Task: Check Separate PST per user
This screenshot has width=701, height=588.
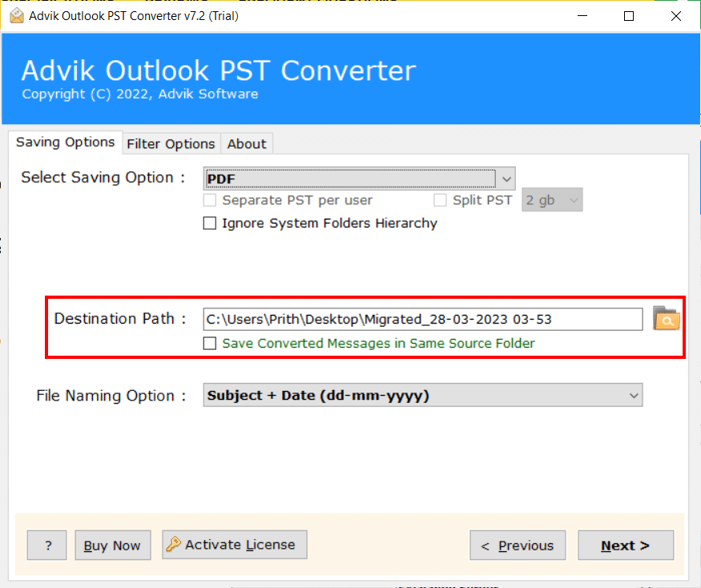Action: [209, 199]
